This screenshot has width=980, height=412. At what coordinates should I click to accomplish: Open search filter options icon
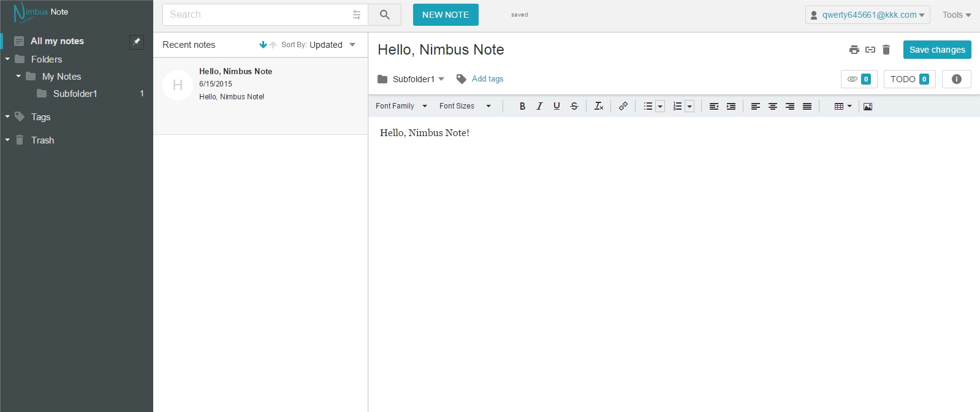tap(357, 15)
